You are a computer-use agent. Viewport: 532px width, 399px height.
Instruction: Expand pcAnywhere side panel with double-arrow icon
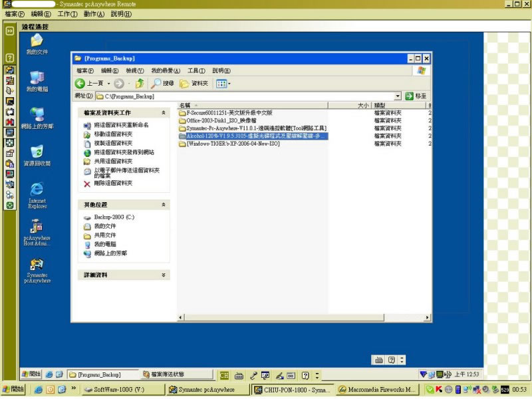pos(10,31)
